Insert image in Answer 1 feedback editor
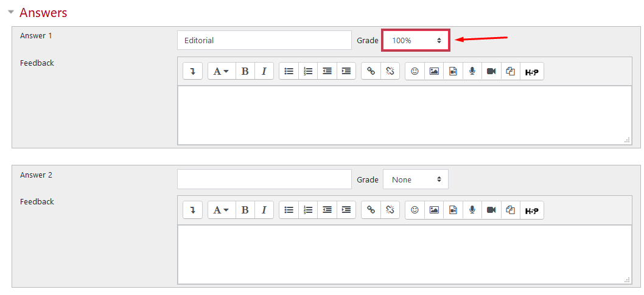Image resolution: width=644 pixels, height=295 pixels. [x=434, y=71]
